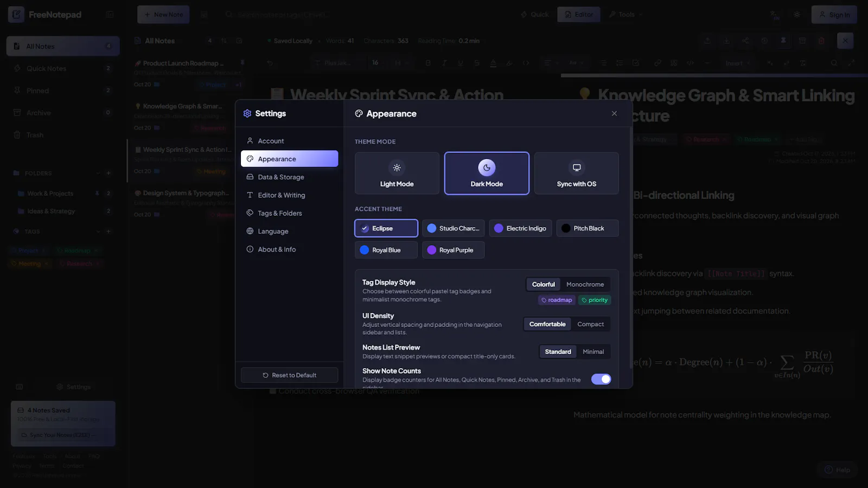Screen dimensions: 868x488
Task: Choose the Sync with OS theme mode
Action: (577, 174)
